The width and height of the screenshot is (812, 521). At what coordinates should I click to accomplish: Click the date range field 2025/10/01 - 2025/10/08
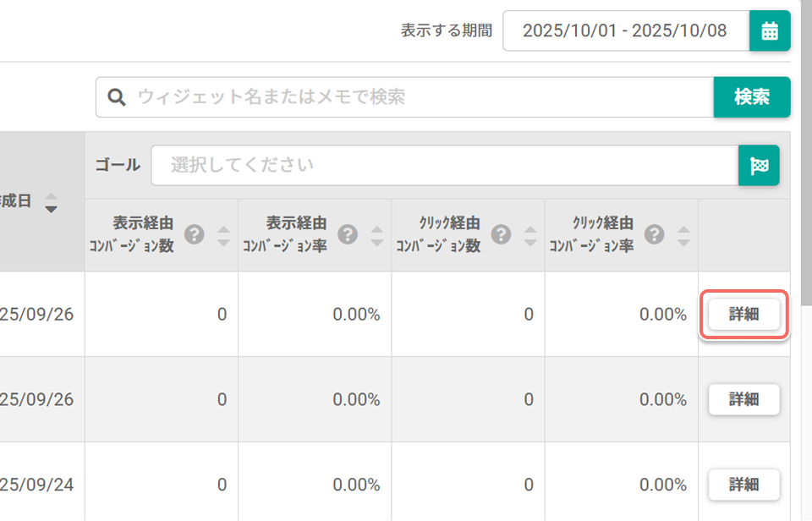coord(626,30)
